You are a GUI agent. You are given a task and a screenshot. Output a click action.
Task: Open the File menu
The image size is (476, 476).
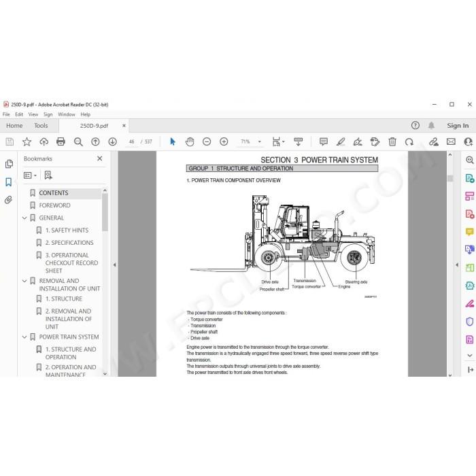click(x=6, y=114)
